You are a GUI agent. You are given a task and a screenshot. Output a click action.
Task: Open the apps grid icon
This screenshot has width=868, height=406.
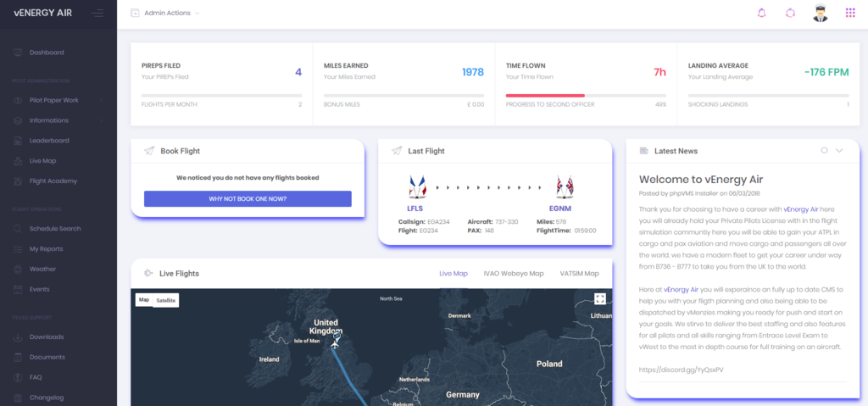(850, 13)
